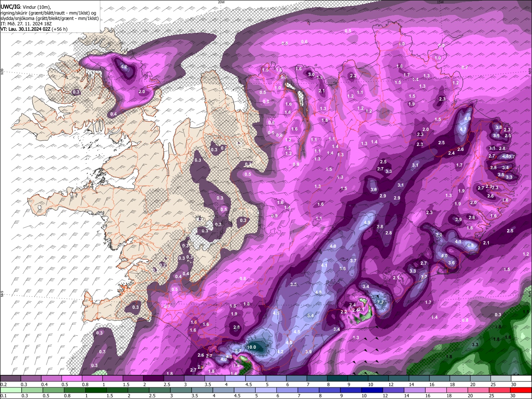Click the 4.7 precipitation value label
532x399 pixels.
[463, 130]
